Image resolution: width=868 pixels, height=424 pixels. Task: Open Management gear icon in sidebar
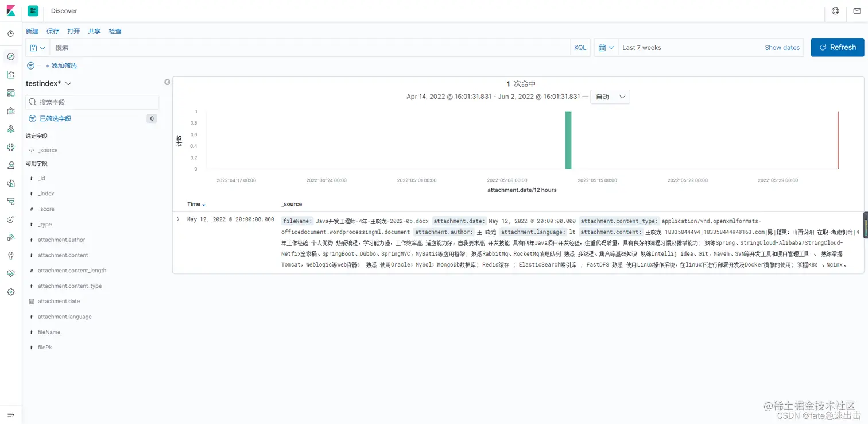click(10, 292)
